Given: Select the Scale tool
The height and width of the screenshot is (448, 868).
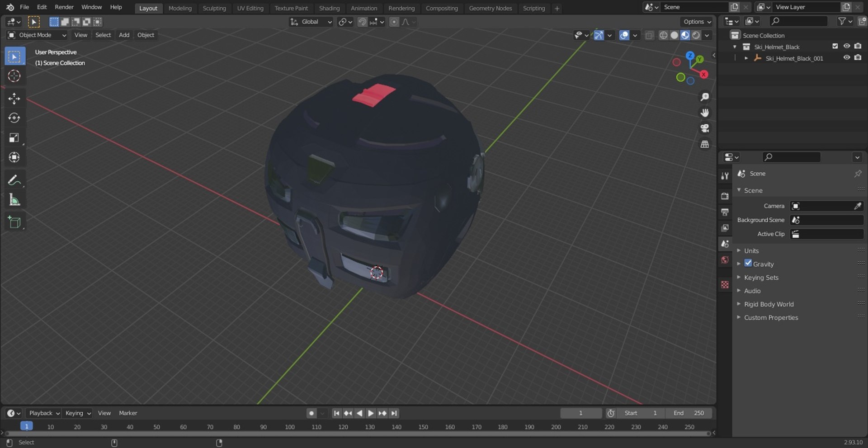Looking at the screenshot, I should click(14, 137).
